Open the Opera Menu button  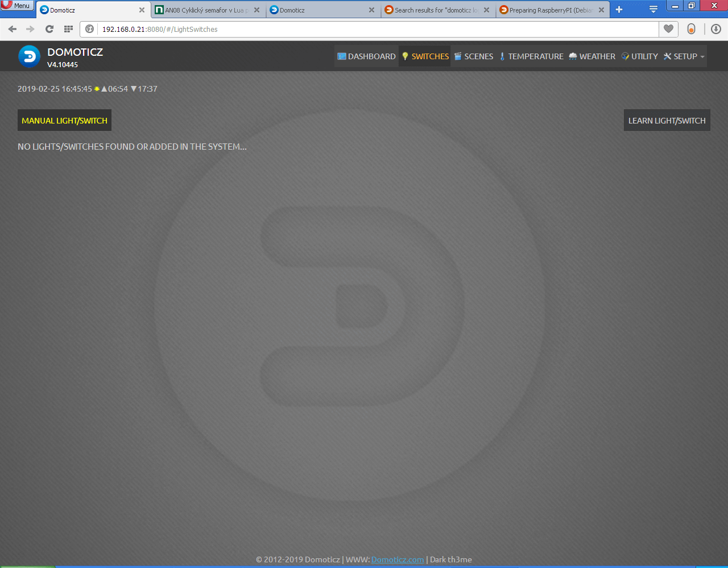pyautogui.click(x=16, y=5)
